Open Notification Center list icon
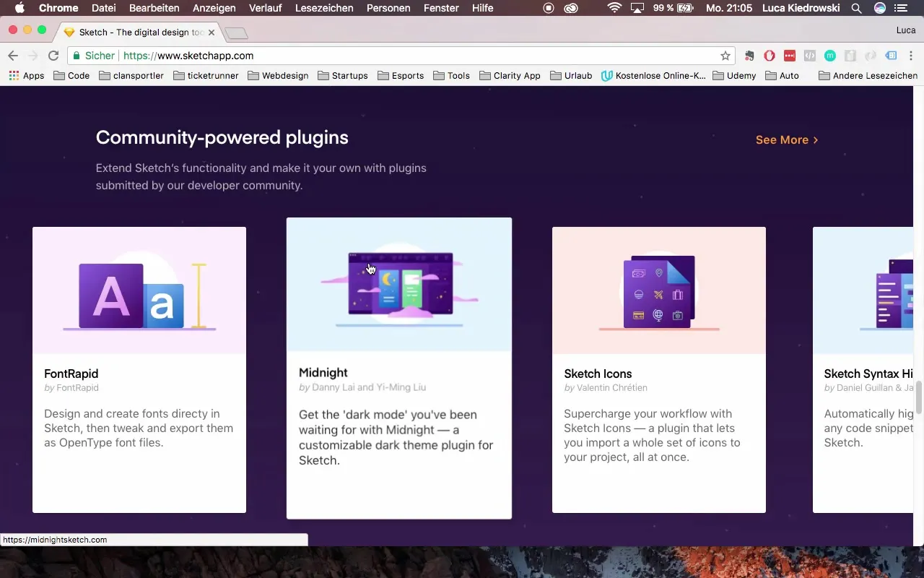 (902, 8)
